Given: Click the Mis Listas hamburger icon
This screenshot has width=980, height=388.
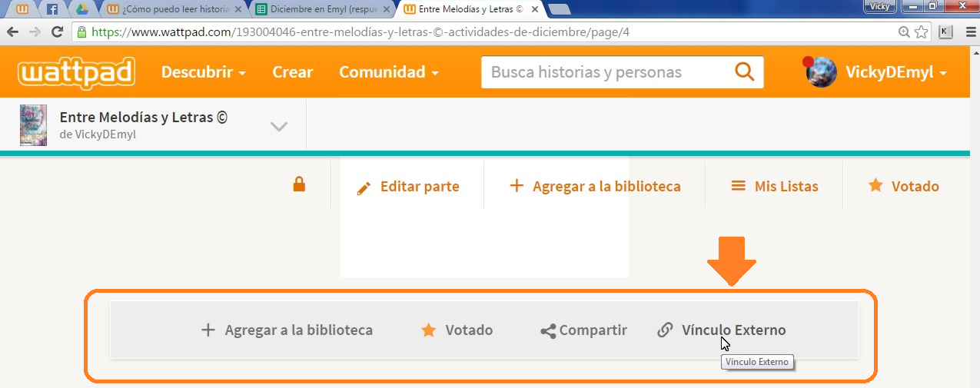Looking at the screenshot, I should pyautogui.click(x=738, y=185).
